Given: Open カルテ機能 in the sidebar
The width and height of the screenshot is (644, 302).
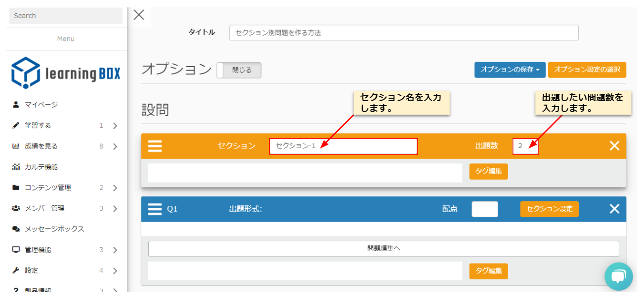Looking at the screenshot, I should click(42, 167).
